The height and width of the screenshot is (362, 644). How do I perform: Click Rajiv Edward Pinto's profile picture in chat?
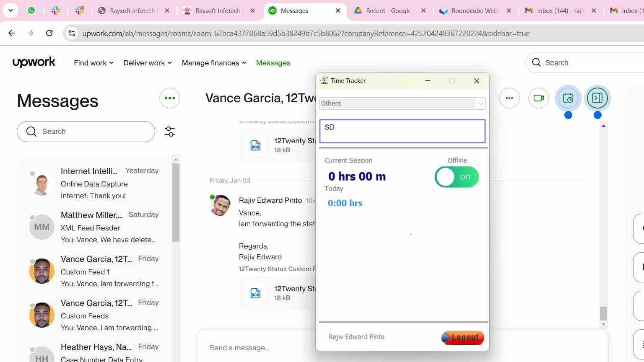click(220, 205)
